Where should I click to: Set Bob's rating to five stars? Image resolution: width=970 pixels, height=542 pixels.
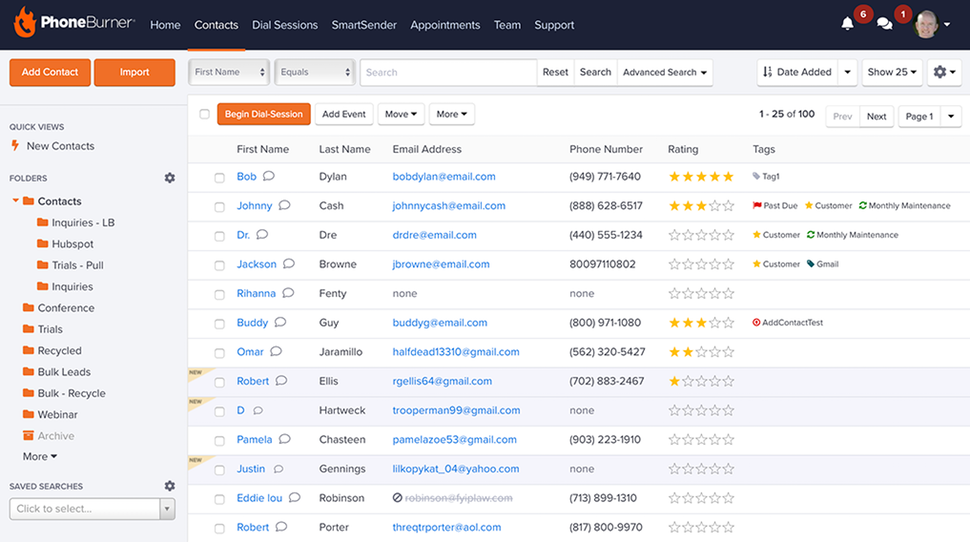coord(728,177)
